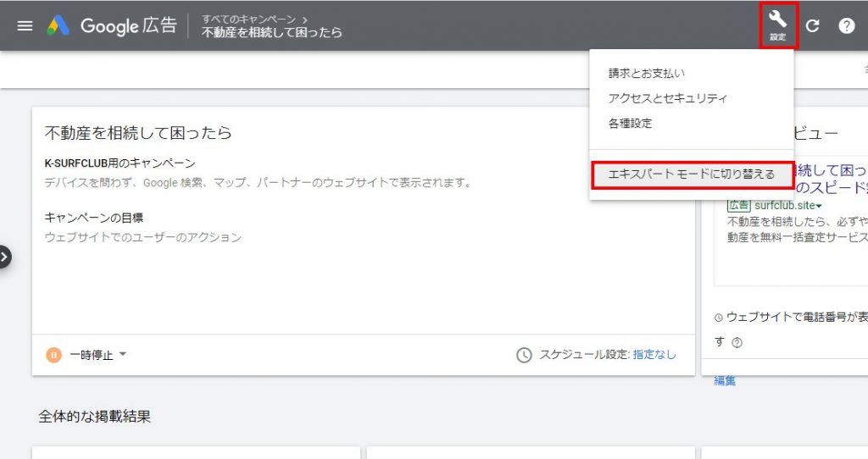Screen dimensions: 868x459
Task: Open the 指定なし schedule link
Action: [x=654, y=355]
